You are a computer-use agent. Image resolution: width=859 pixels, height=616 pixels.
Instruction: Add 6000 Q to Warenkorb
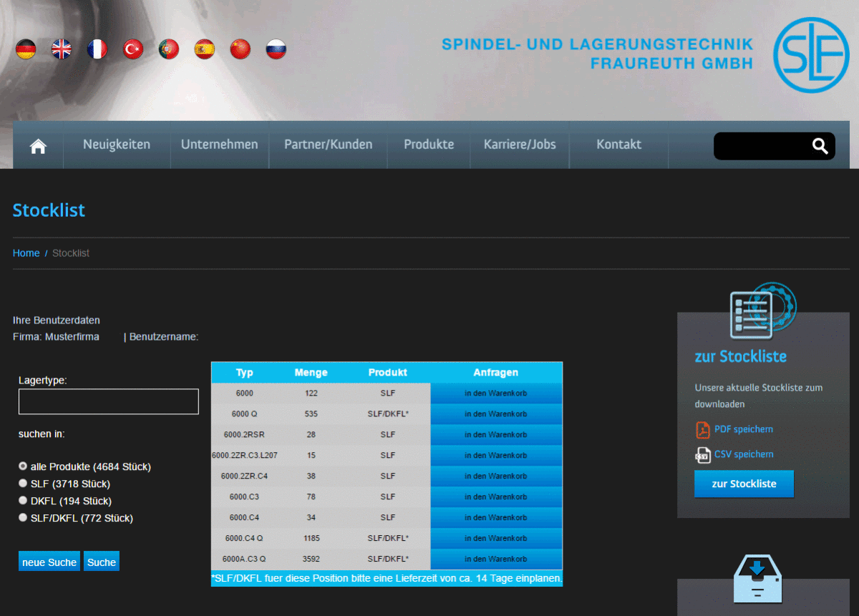click(x=496, y=414)
